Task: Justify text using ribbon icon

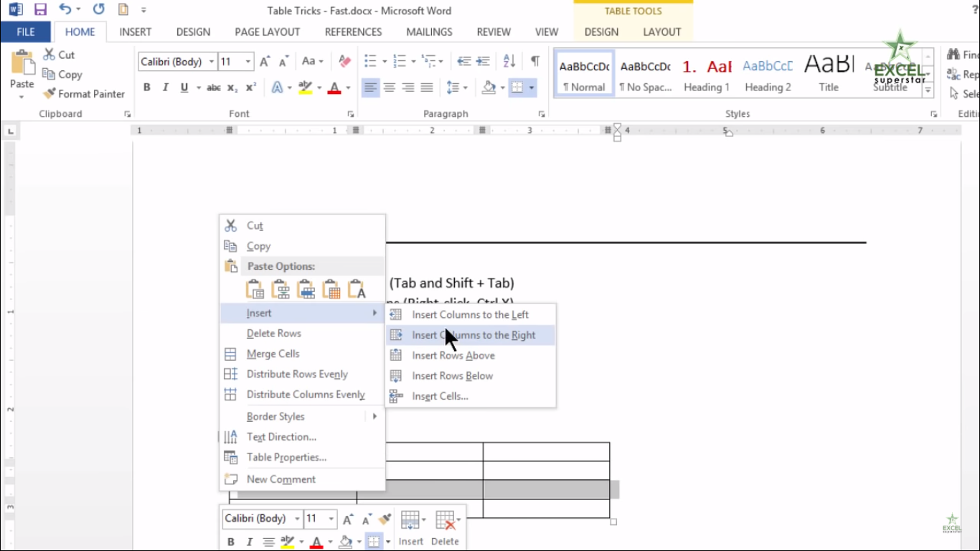Action: (427, 88)
